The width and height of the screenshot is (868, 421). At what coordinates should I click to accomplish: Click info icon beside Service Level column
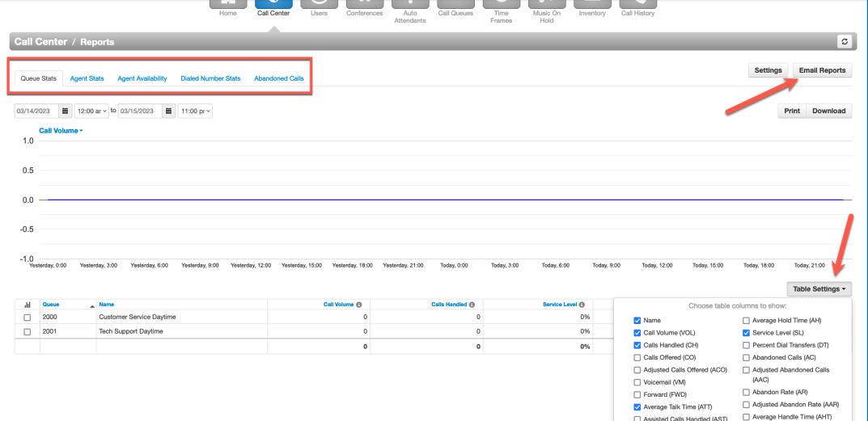pyautogui.click(x=582, y=305)
